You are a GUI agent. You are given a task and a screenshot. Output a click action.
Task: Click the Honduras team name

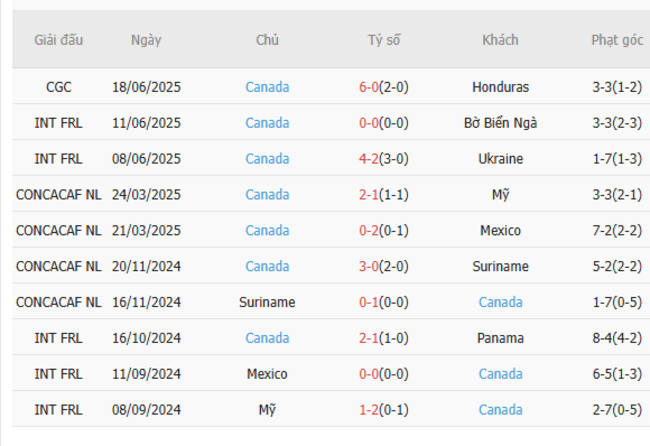pyautogui.click(x=500, y=87)
